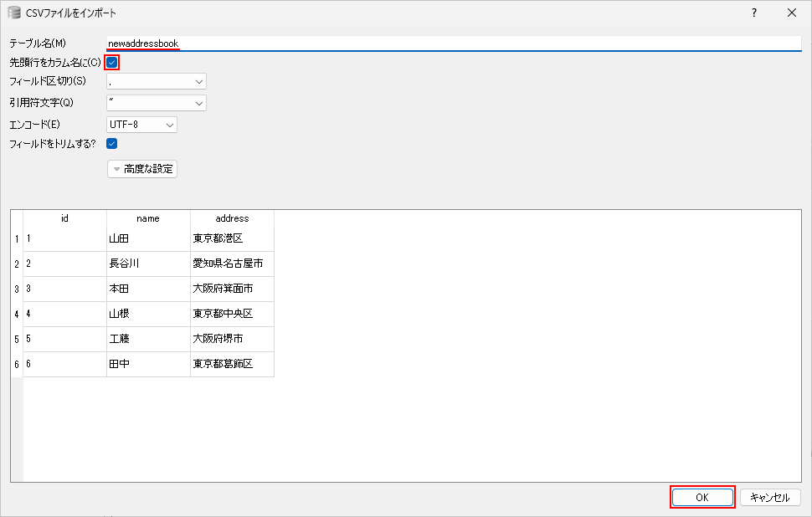Image resolution: width=812 pixels, height=517 pixels.
Task: Uncheck the first-row-as-column-names checkbox
Action: (112, 62)
